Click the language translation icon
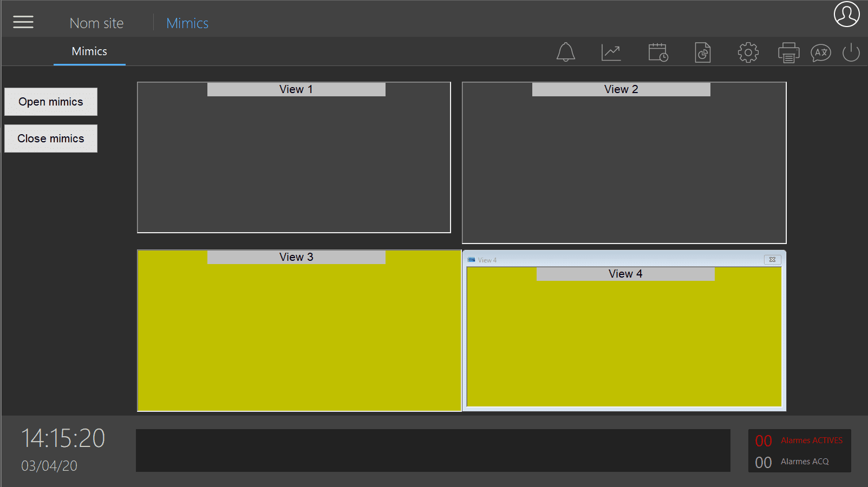Viewport: 868px width, 487px height. coord(820,52)
